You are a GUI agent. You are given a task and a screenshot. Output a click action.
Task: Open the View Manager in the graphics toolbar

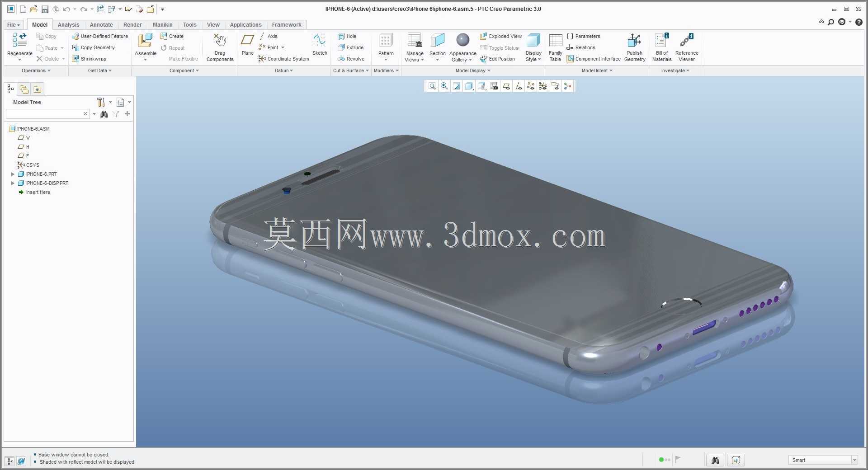point(494,86)
